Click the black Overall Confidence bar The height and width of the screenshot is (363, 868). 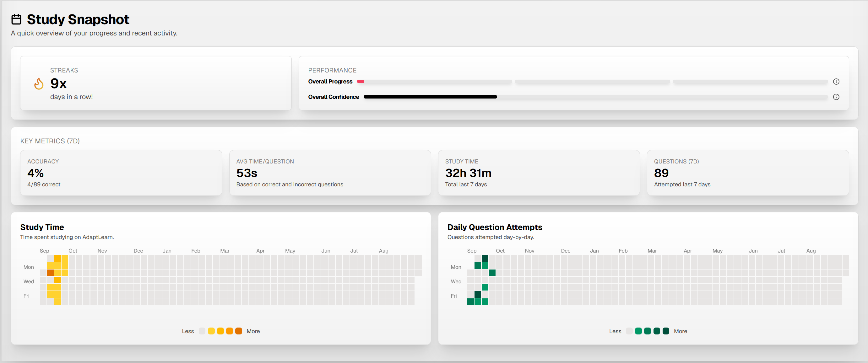coord(430,97)
